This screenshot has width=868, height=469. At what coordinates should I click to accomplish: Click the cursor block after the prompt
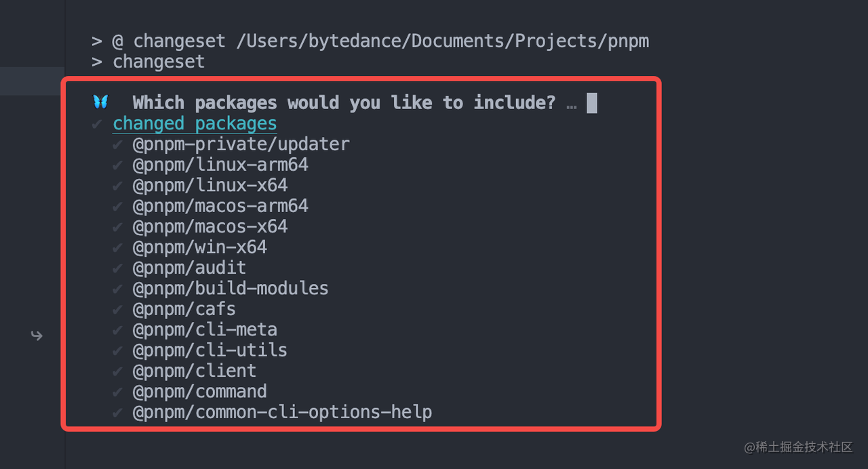[x=592, y=103]
